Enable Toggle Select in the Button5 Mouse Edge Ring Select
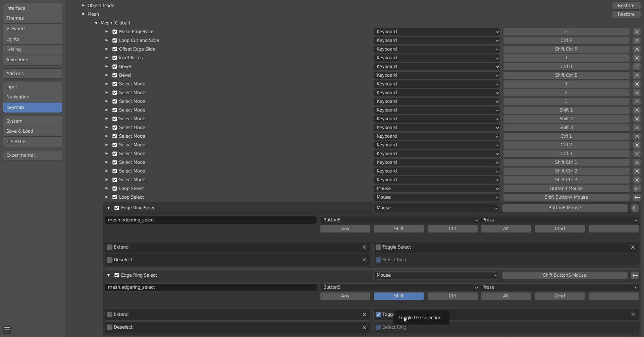The width and height of the screenshot is (644, 337). point(378,247)
